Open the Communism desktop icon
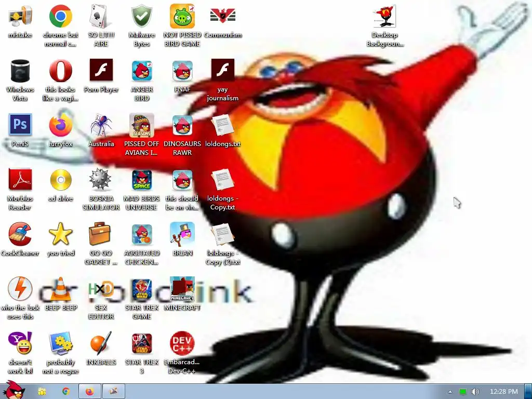 [223, 16]
